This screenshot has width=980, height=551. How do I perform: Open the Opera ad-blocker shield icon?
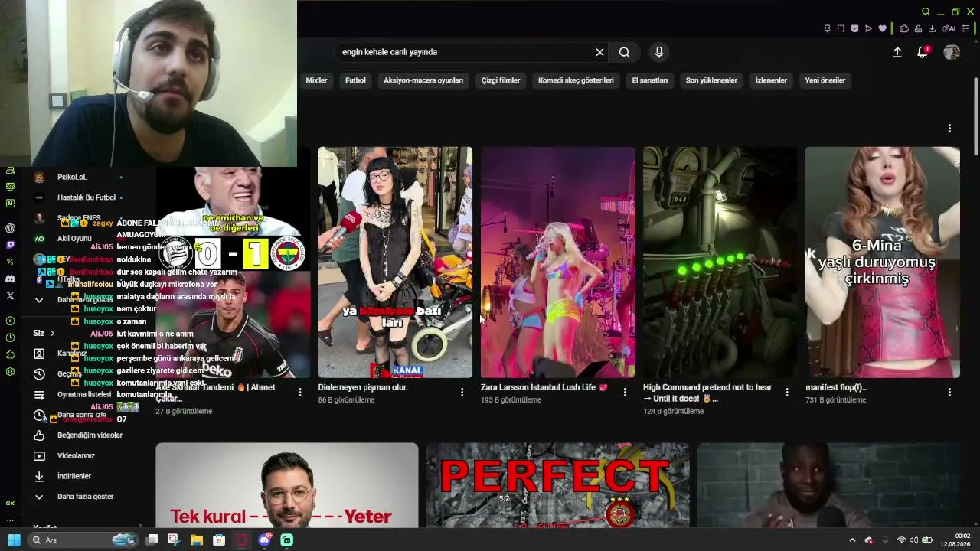coord(854,29)
